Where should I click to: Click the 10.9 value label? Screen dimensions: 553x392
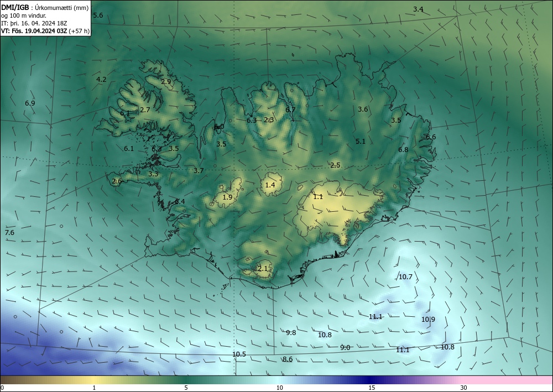click(x=428, y=320)
